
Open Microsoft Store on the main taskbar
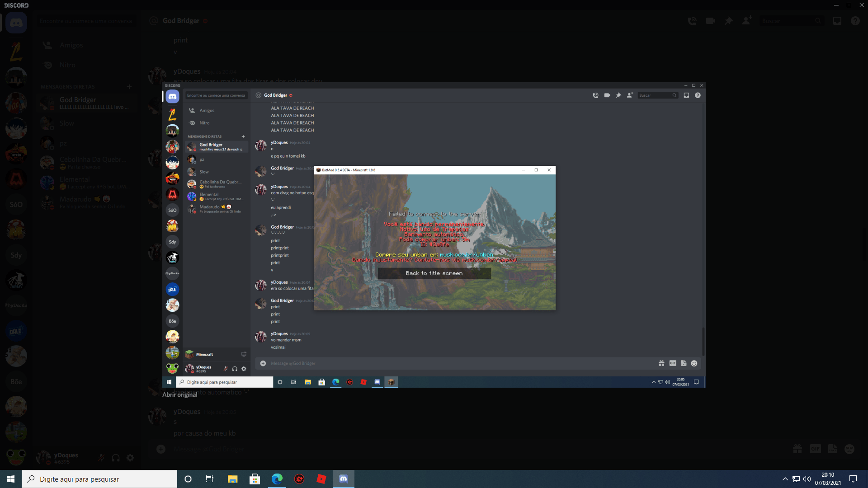click(255, 479)
